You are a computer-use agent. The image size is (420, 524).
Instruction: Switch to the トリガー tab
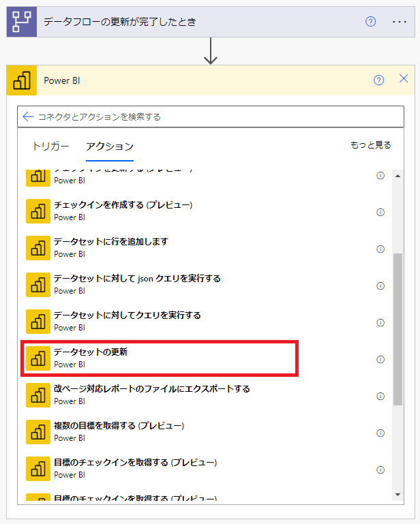pos(50,147)
